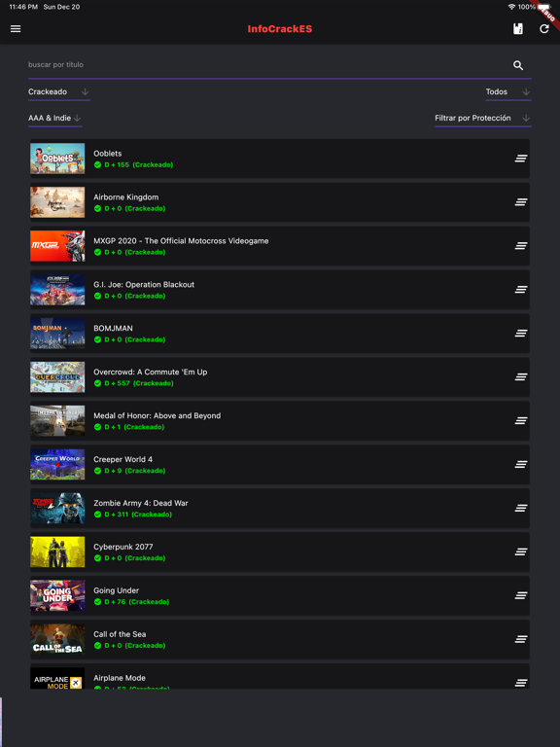
Task: Refresh the game list
Action: click(544, 29)
